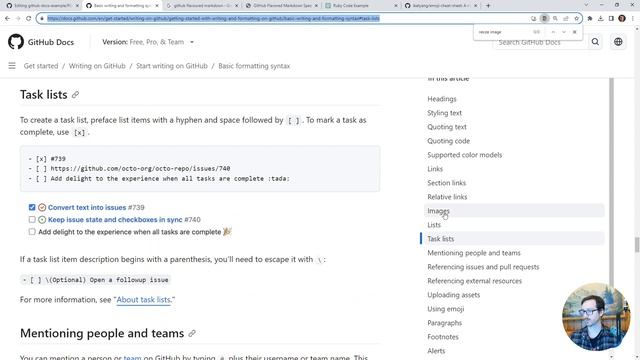Viewport: 640px width, 360px height.
Task: Jump to Section links in sidebar
Action: (x=447, y=183)
